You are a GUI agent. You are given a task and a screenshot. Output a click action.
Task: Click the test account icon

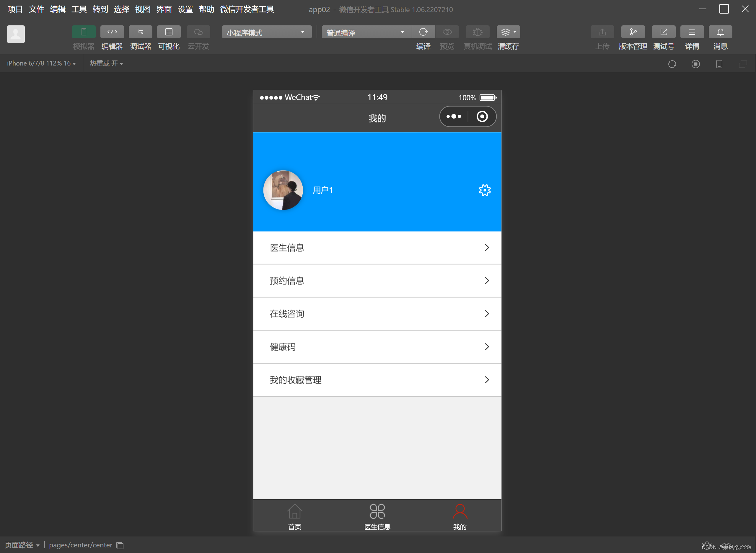[x=664, y=32]
